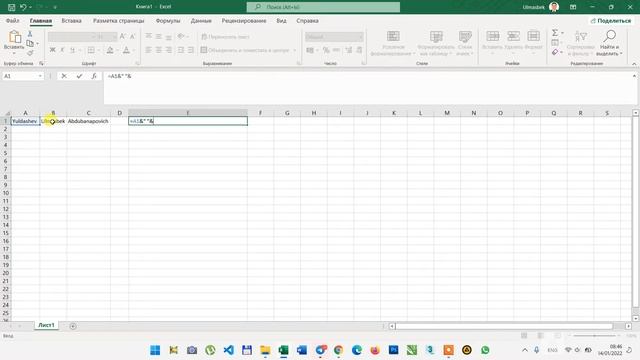Switch to the Формулы (Formulas) tab

click(168, 21)
